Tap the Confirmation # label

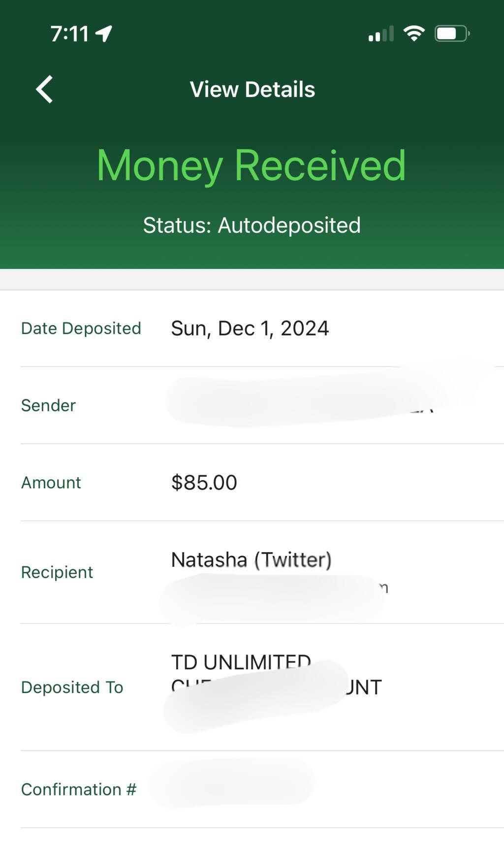pos(79,789)
